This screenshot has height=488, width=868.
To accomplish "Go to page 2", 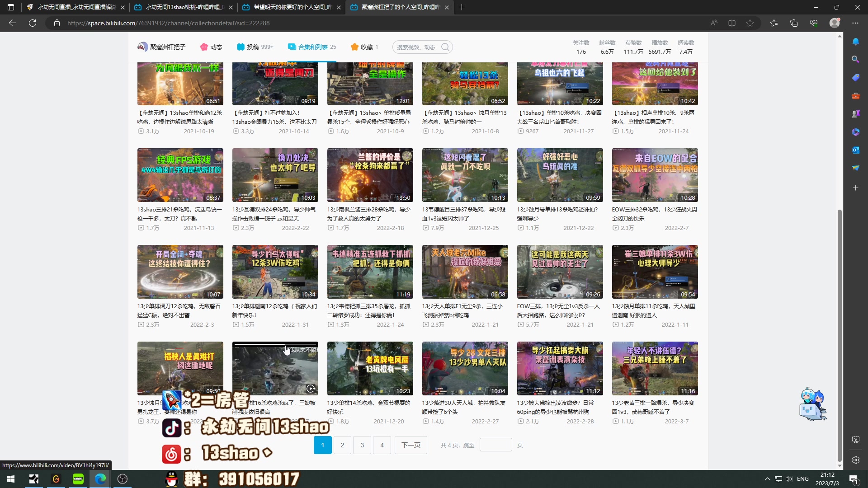I will (x=342, y=445).
